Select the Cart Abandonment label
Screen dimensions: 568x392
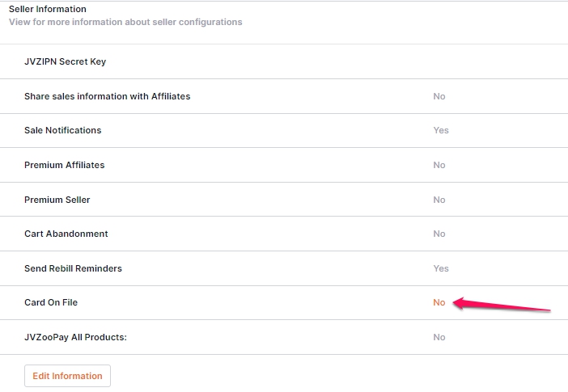(x=66, y=234)
